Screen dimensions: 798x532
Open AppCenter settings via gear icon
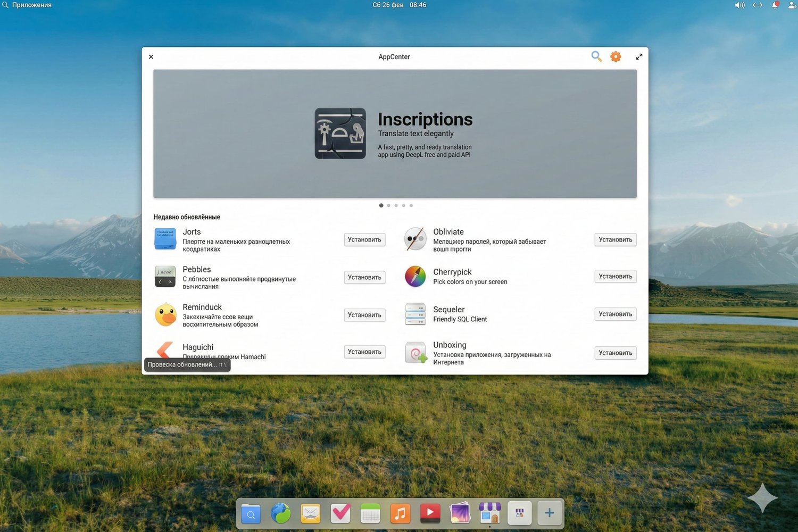pyautogui.click(x=616, y=56)
